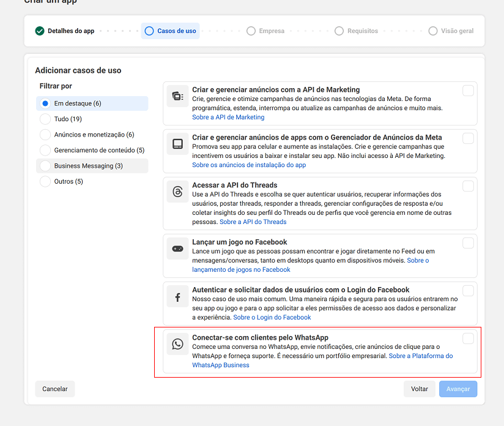Image resolution: width=504 pixels, height=426 pixels.
Task: Click the Cancelar button
Action: pos(54,389)
